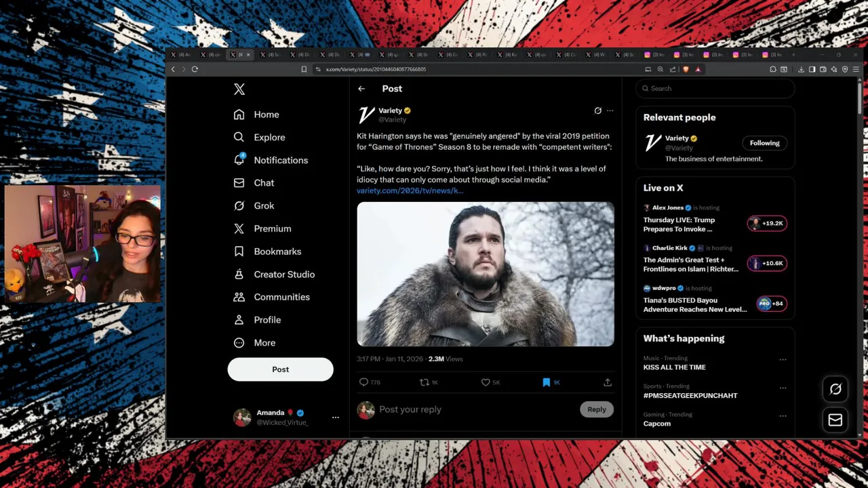Image resolution: width=868 pixels, height=488 pixels.
Task: Click the +84 listeners badge
Action: tap(771, 304)
